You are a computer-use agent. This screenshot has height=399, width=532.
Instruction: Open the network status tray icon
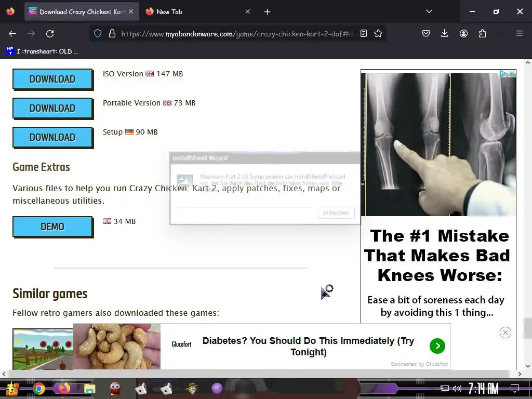click(445, 389)
